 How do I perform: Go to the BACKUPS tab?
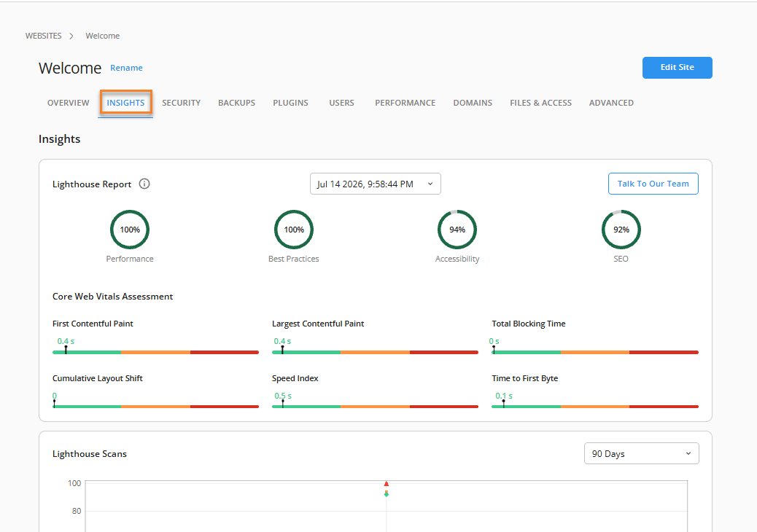tap(236, 103)
